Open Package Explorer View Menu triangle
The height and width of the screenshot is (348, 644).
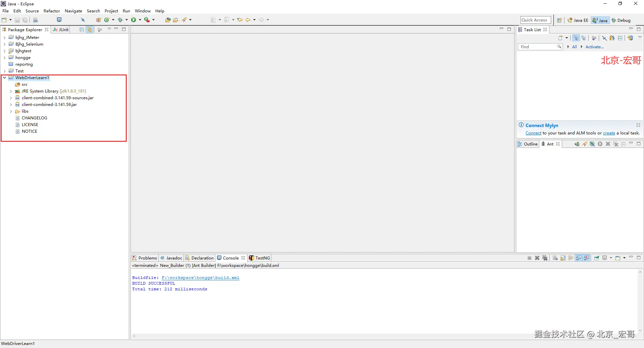click(109, 29)
